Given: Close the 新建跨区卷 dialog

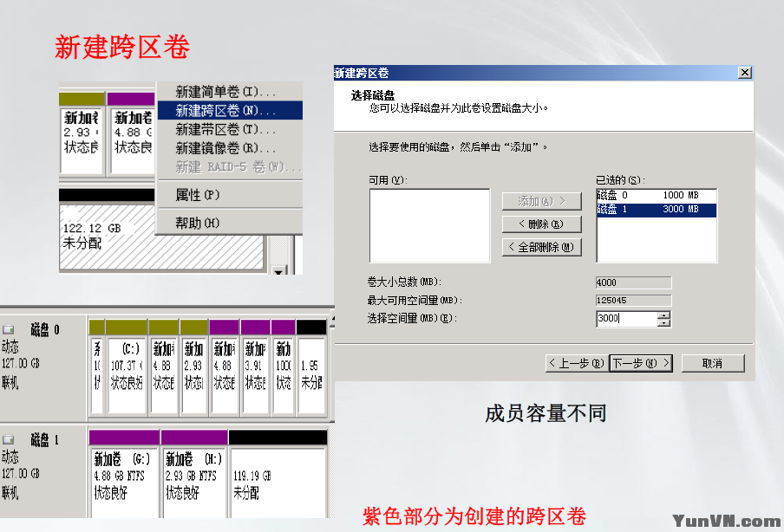Looking at the screenshot, I should click(744, 73).
